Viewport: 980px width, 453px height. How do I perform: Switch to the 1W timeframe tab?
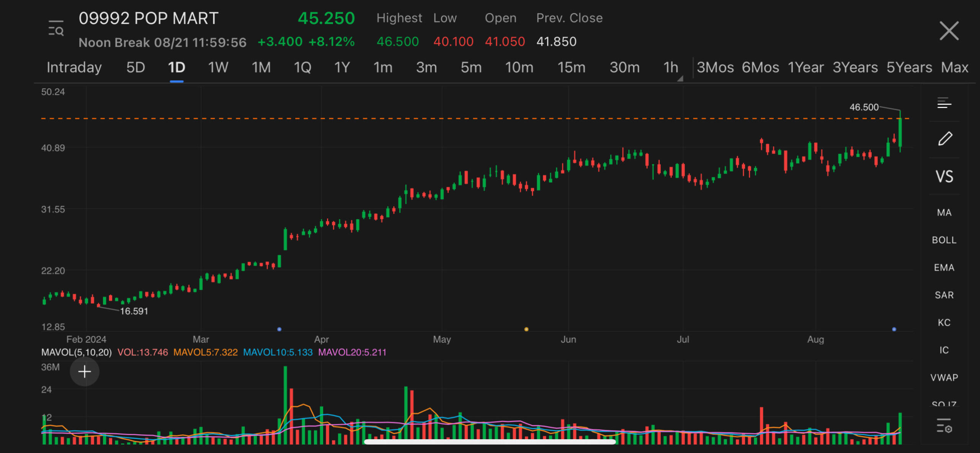pos(217,67)
